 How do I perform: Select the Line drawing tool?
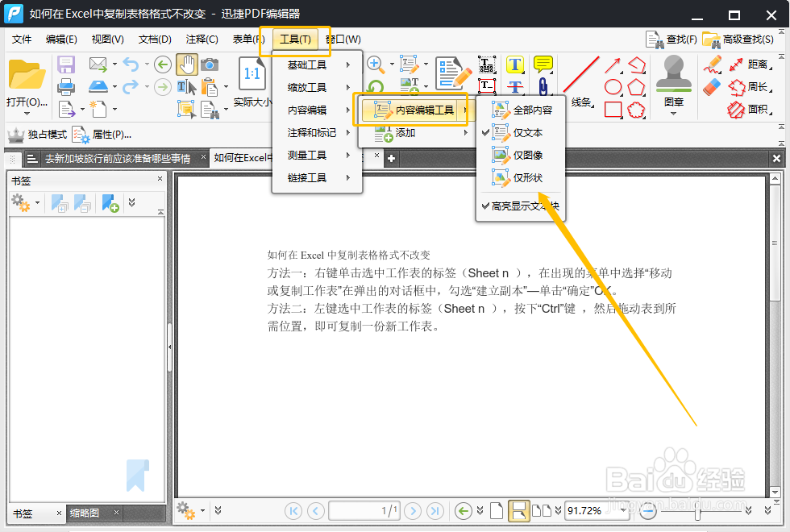(x=581, y=74)
